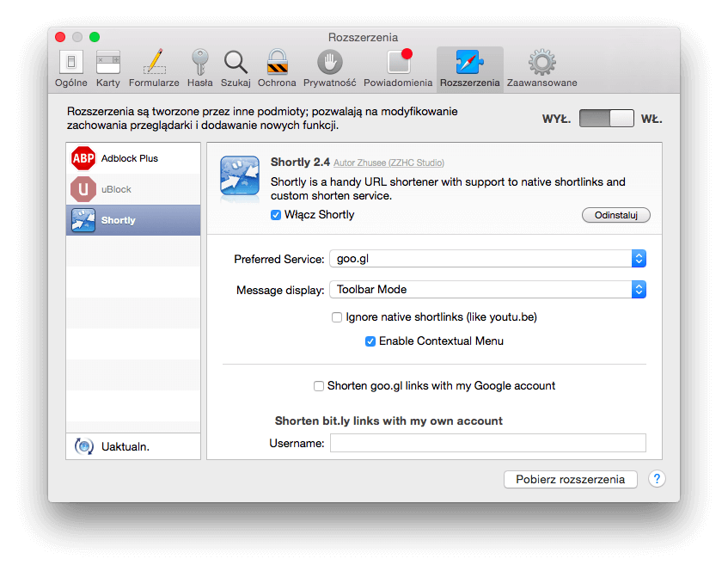This screenshot has height=571, width=728.
Task: Open the Ogólne preferences icon
Action: coord(71,62)
